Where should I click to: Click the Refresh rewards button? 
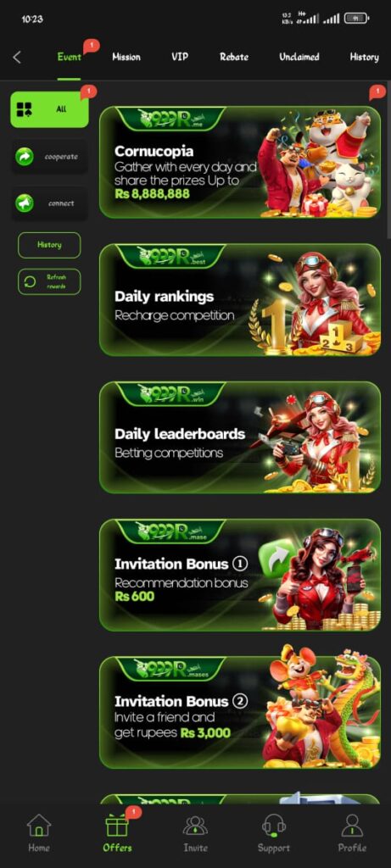click(49, 281)
